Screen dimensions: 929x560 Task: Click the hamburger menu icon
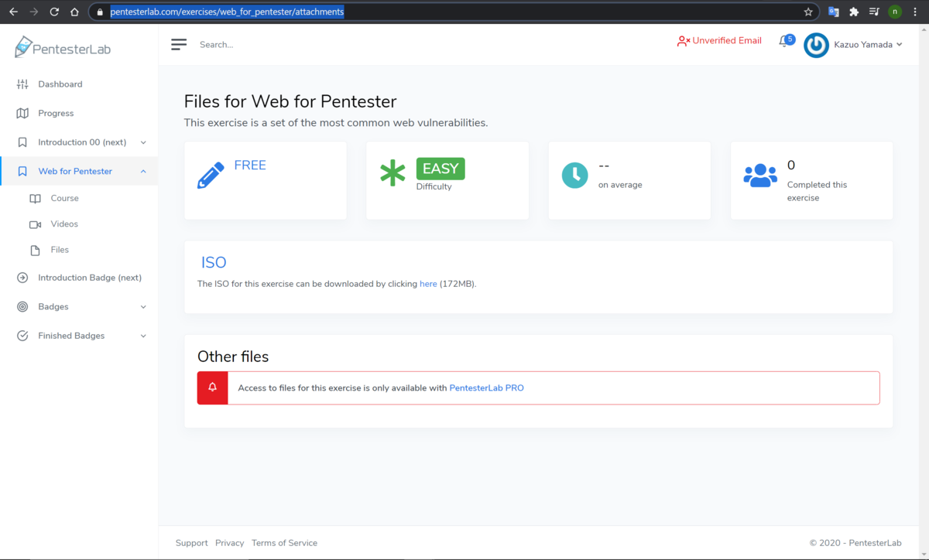pos(179,45)
